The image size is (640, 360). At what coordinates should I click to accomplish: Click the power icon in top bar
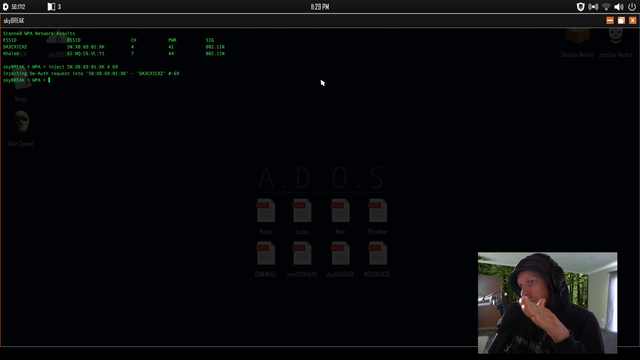(632, 7)
